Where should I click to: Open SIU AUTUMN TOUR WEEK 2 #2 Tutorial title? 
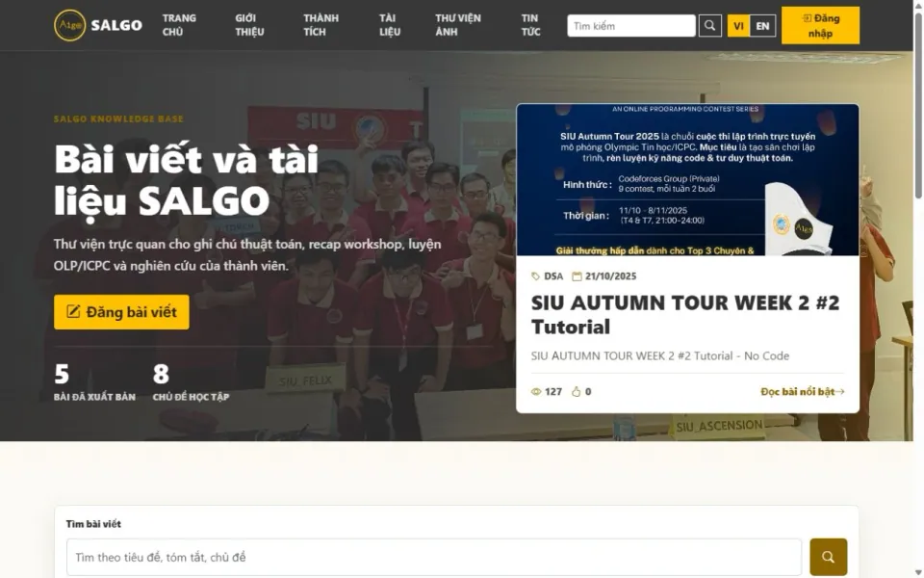[685, 314]
